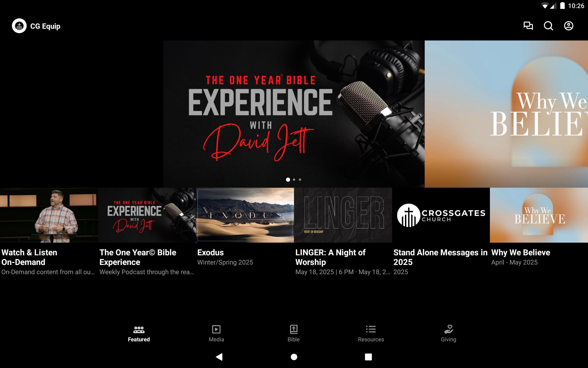Open 'Why We Believe' title link
Image resolution: width=588 pixels, height=368 pixels.
[521, 252]
